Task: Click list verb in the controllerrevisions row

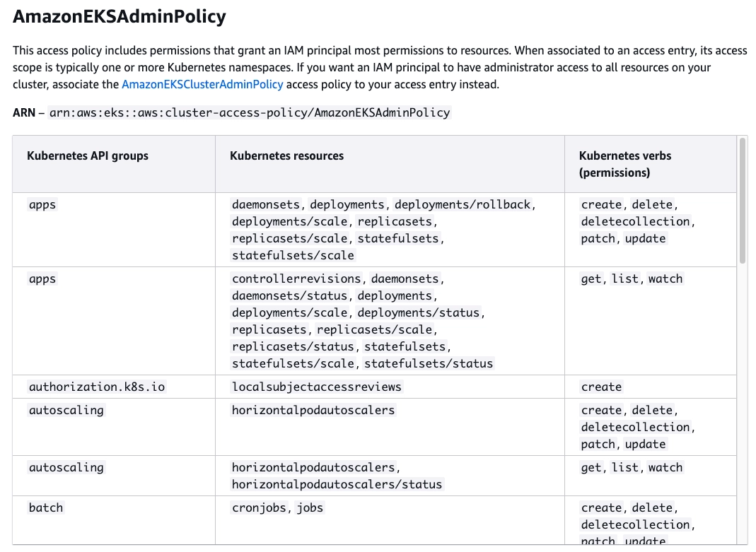Action: [624, 279]
